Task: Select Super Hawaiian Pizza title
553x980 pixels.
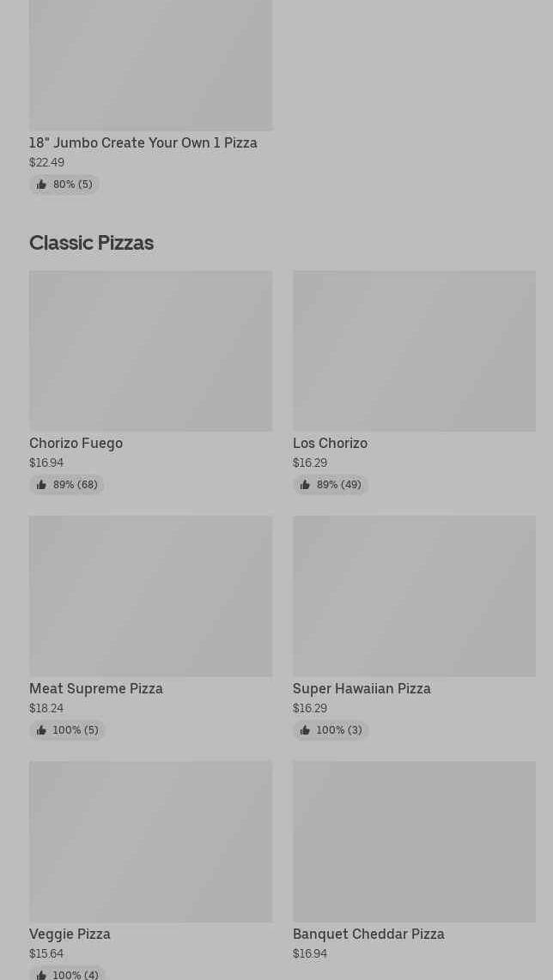Action: (362, 688)
